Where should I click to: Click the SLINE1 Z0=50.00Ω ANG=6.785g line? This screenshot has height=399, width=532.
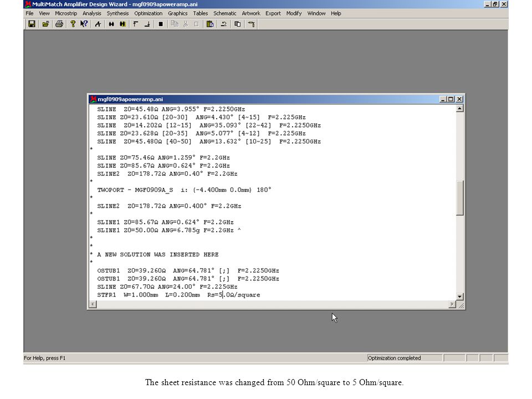click(x=169, y=231)
